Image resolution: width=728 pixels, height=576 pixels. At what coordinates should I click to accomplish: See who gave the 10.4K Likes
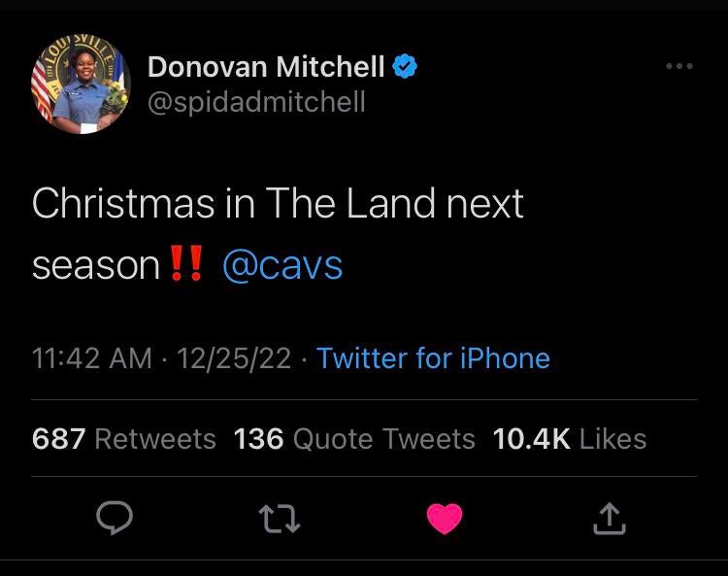coord(569,439)
